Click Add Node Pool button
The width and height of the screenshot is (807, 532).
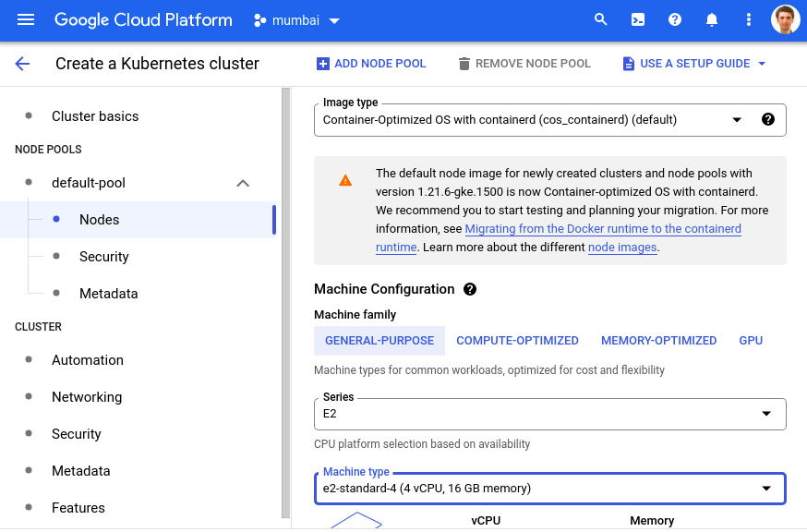371,64
